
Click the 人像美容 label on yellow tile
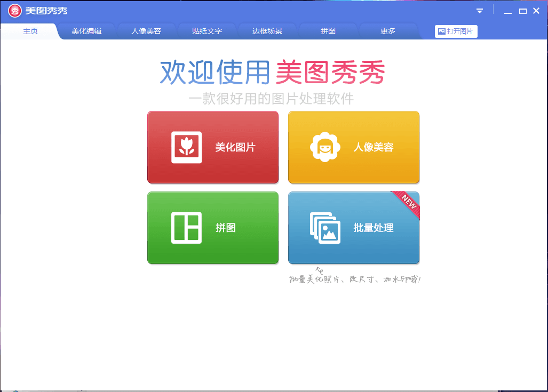(374, 147)
